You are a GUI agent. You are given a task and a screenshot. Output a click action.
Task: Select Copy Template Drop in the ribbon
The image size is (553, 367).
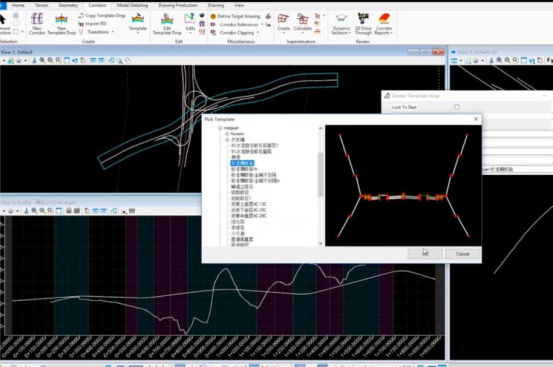[x=102, y=16]
